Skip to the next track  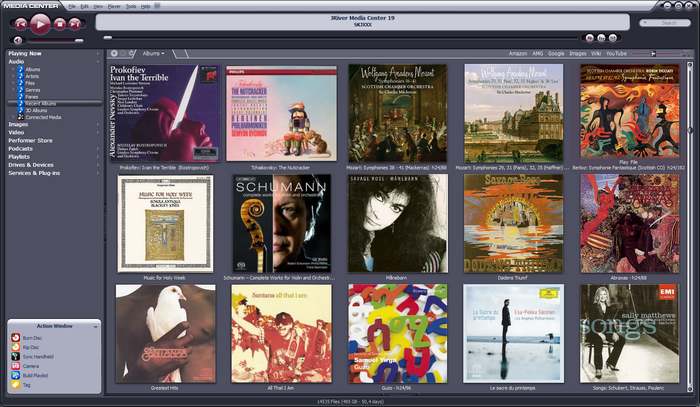(x=75, y=24)
